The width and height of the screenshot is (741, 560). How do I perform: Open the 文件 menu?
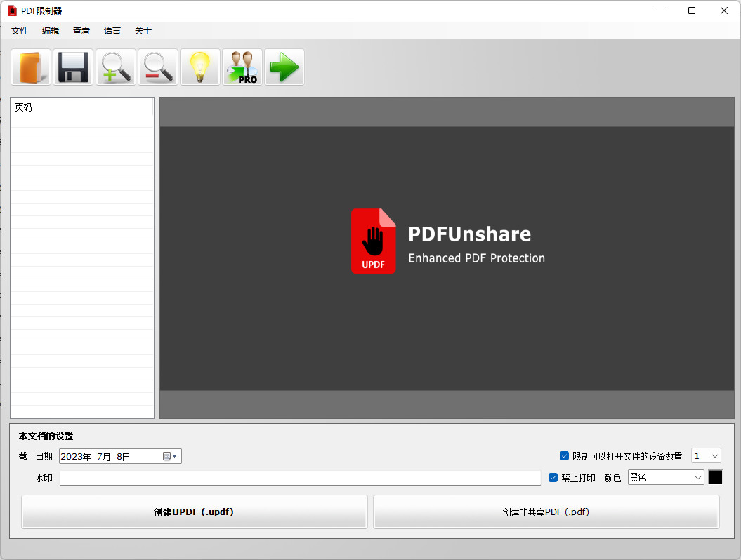click(x=20, y=31)
